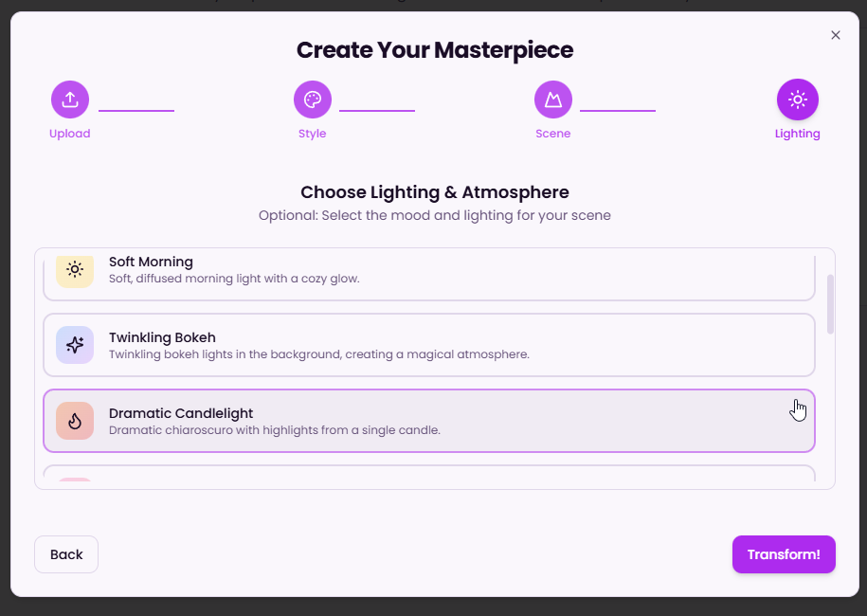Click the Lighting sun step icon

pos(798,100)
